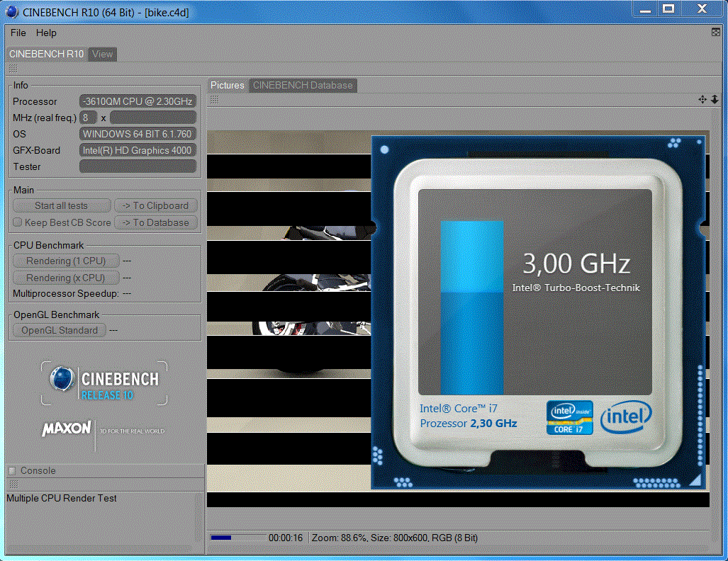The height and width of the screenshot is (561, 728).
Task: Click the main panel grip handle
Action: click(13, 69)
